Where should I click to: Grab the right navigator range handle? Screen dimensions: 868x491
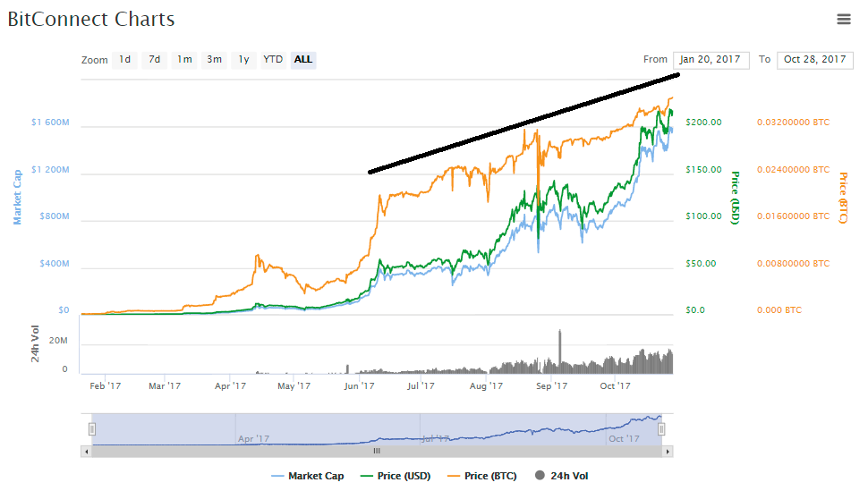pyautogui.click(x=661, y=429)
